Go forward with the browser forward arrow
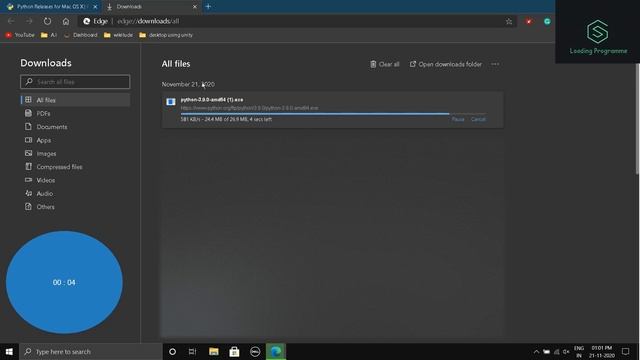The height and width of the screenshot is (360, 640). coord(29,21)
